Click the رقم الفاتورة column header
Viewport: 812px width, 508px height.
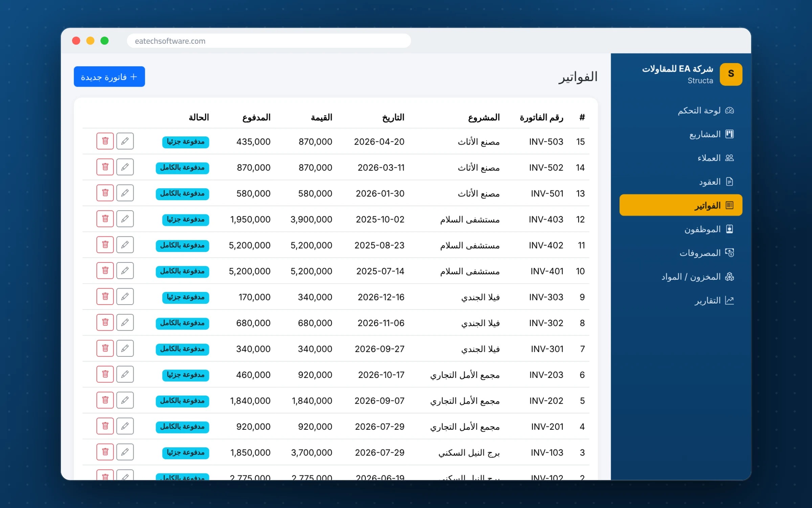[x=541, y=117]
